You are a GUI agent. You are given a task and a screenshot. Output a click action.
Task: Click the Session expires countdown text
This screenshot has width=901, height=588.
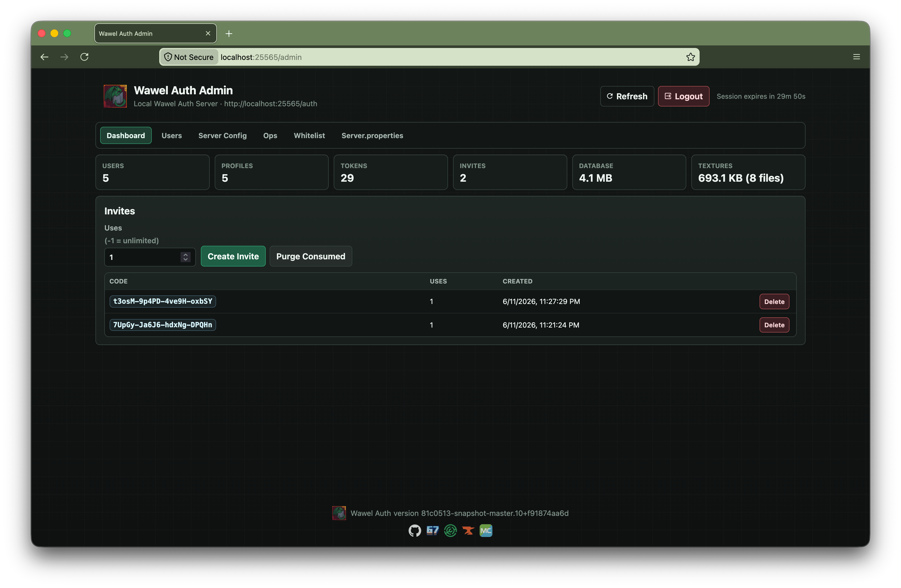761,96
